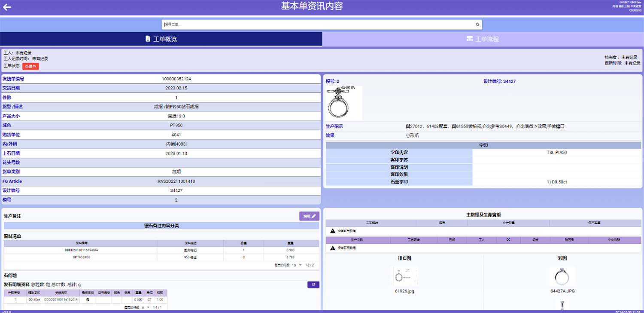644x313 pixels.
Task: Open the 61926.jpg stone layout thumbnail
Action: tap(404, 276)
